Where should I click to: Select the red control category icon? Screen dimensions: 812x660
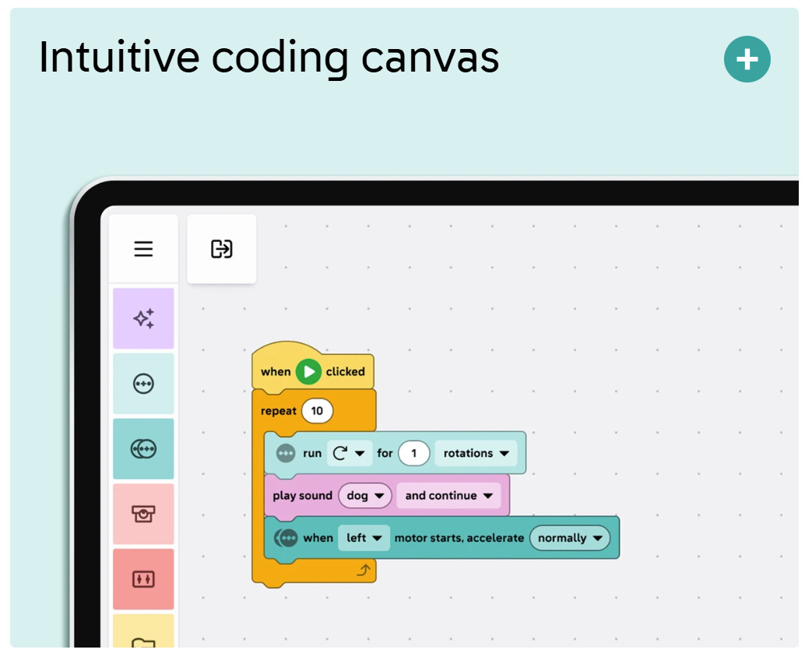143,579
